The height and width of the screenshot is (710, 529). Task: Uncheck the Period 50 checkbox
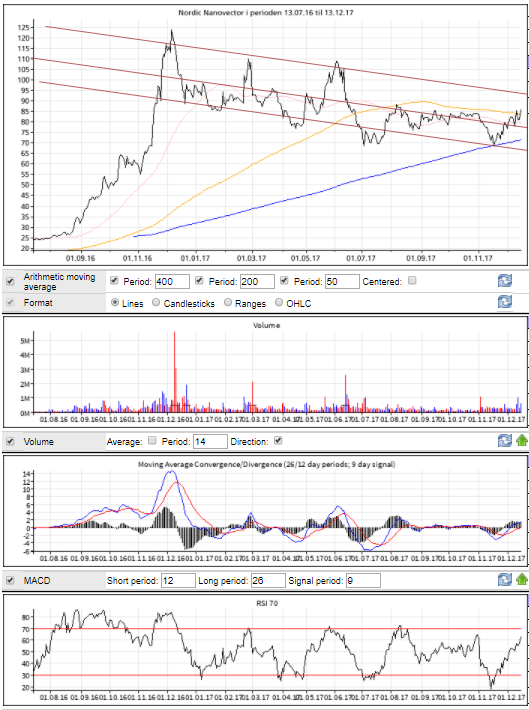click(x=284, y=281)
